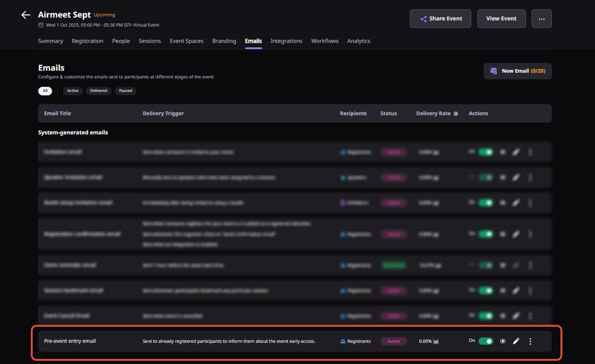Click the View Event button

[x=501, y=19]
